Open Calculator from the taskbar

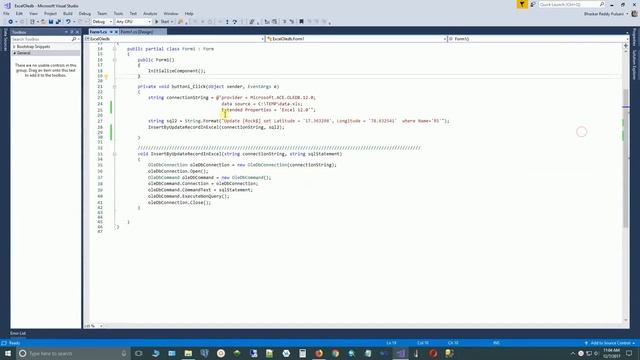tap(302, 353)
